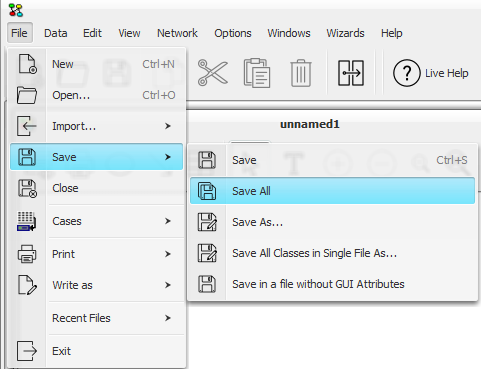Expand the Write as submenu arrow

[168, 285]
